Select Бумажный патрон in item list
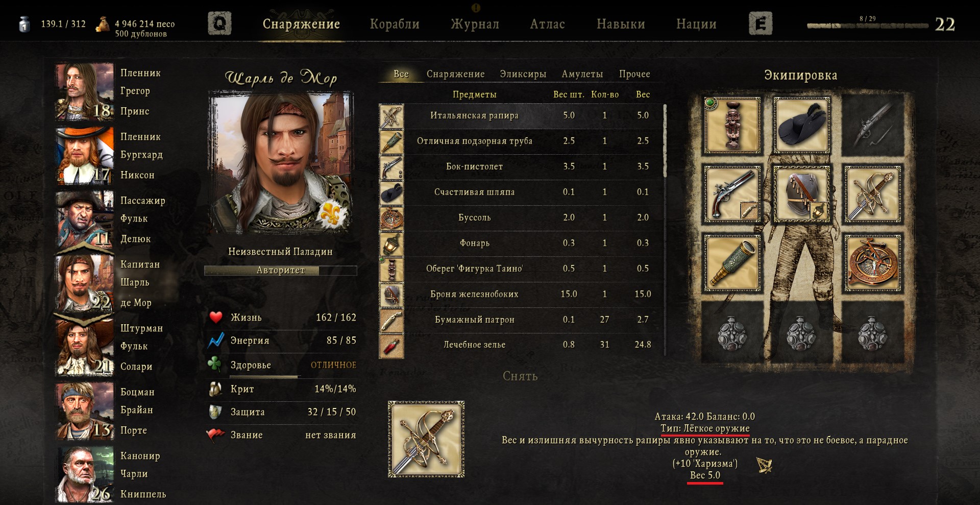Screen dimensions: 980x505 pyautogui.click(x=521, y=320)
